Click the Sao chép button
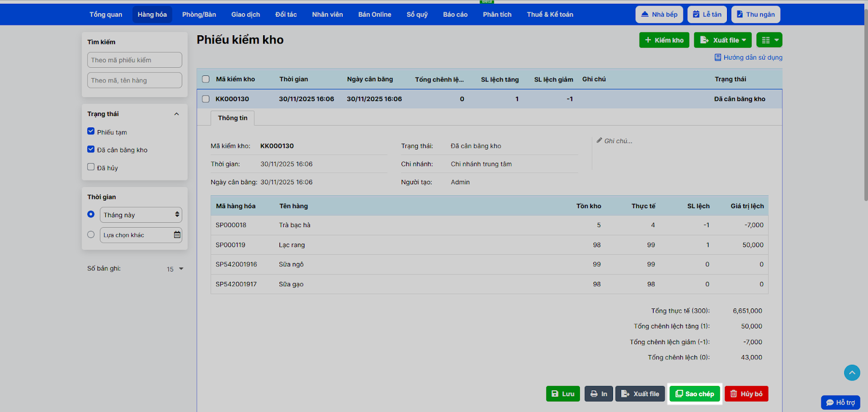 point(695,394)
